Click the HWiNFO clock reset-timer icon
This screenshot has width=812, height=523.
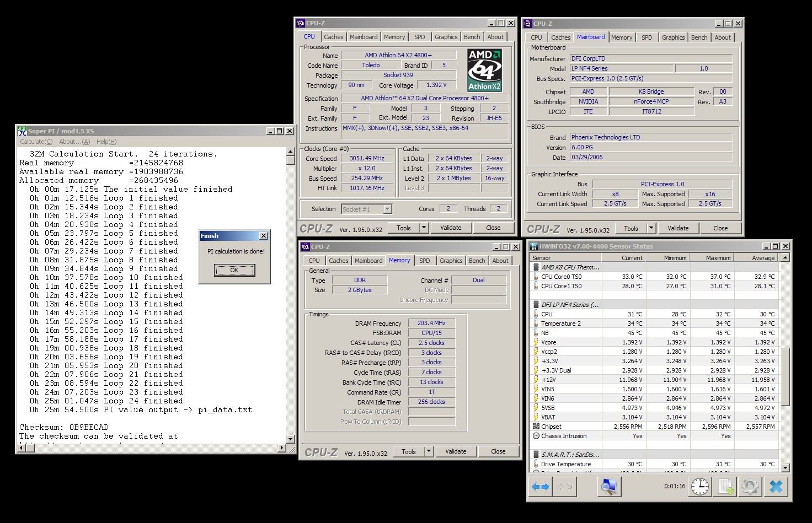[699, 487]
